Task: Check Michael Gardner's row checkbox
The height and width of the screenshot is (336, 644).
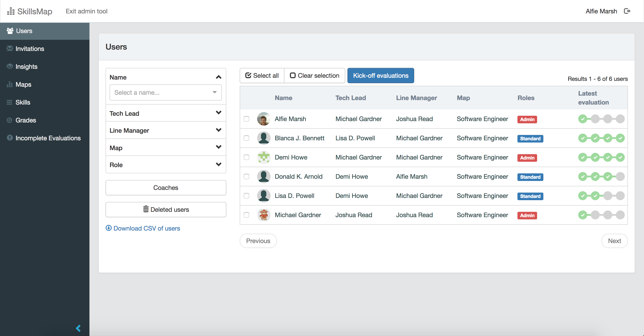Action: tap(246, 215)
